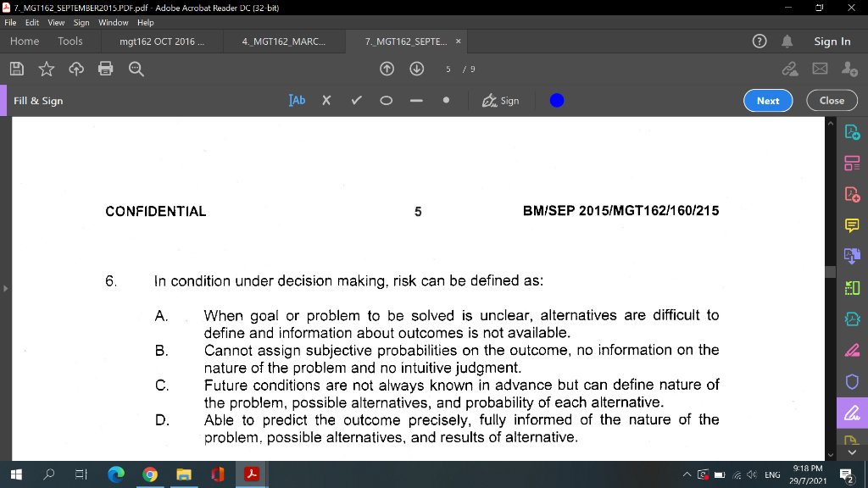Viewport: 868px width, 488px height.
Task: Switch to 4._MGT162_MARC tab
Action: tap(284, 42)
